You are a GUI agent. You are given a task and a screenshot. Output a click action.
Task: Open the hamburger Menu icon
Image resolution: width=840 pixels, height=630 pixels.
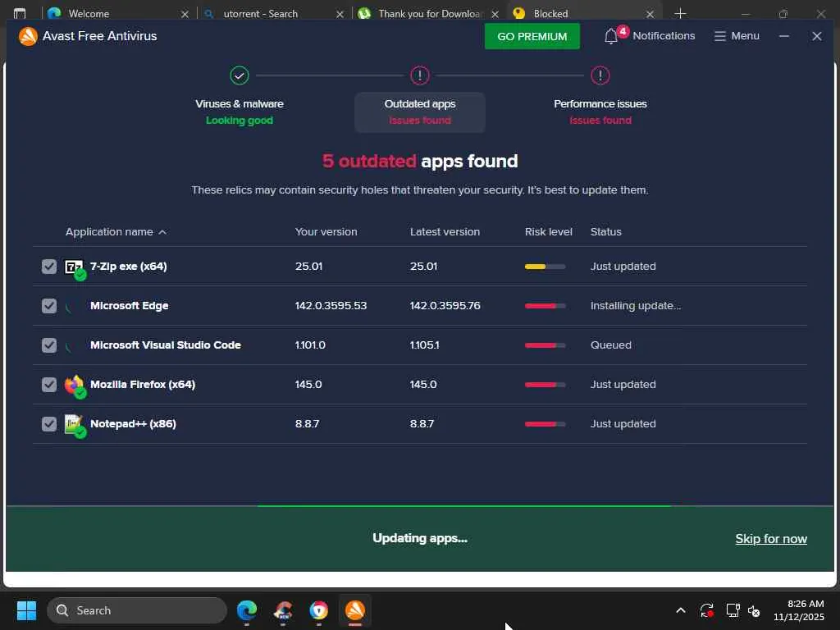(x=720, y=36)
